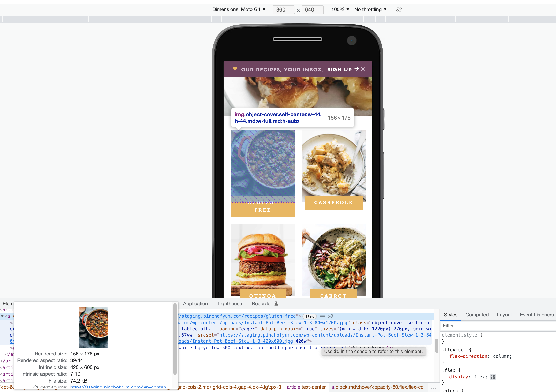Collapse the anchor element tree node

tap(2, 316)
